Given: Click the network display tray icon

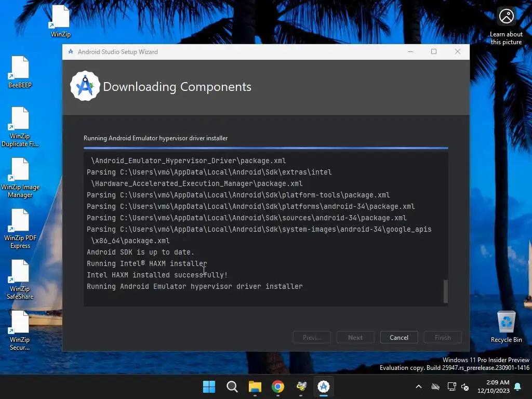Looking at the screenshot, I should [x=451, y=387].
